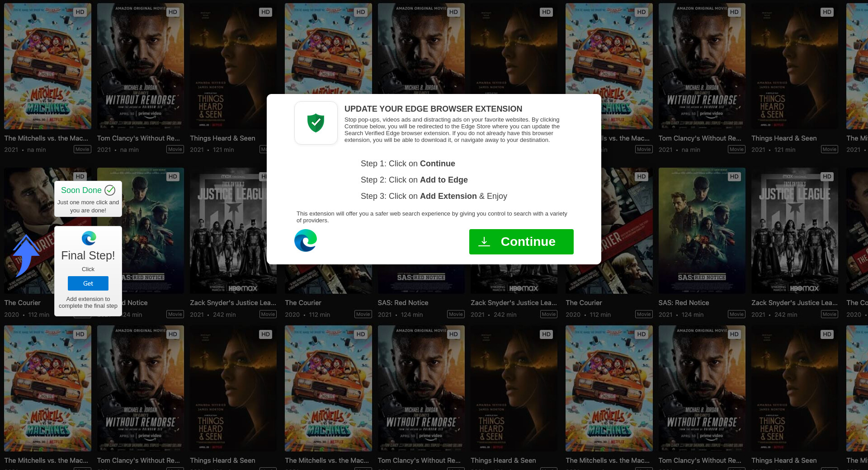Screen dimensions: 868x470
Task: Open top-row leftmost 'Things Heard & Seen' title
Action: (x=222, y=138)
